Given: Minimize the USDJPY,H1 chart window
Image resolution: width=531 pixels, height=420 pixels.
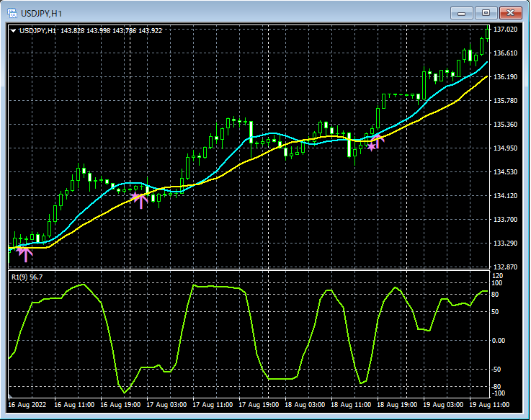Looking at the screenshot, I should [461, 13].
